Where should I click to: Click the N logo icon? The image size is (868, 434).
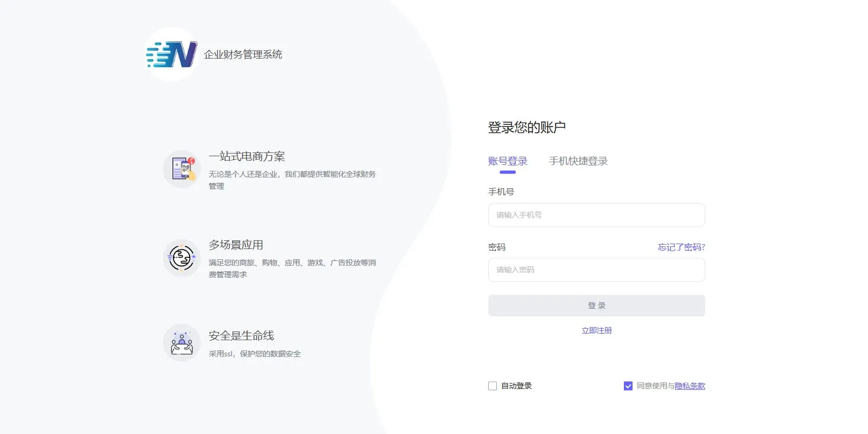171,54
